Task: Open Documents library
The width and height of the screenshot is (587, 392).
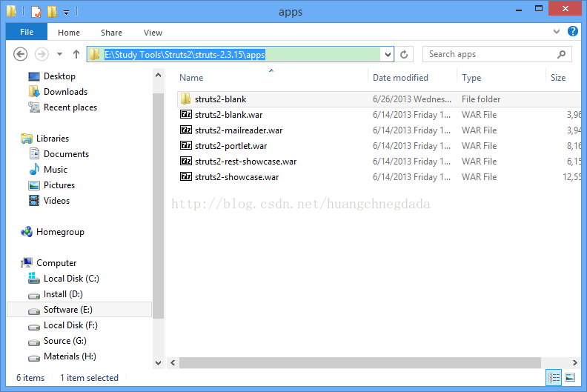Action: 66,154
